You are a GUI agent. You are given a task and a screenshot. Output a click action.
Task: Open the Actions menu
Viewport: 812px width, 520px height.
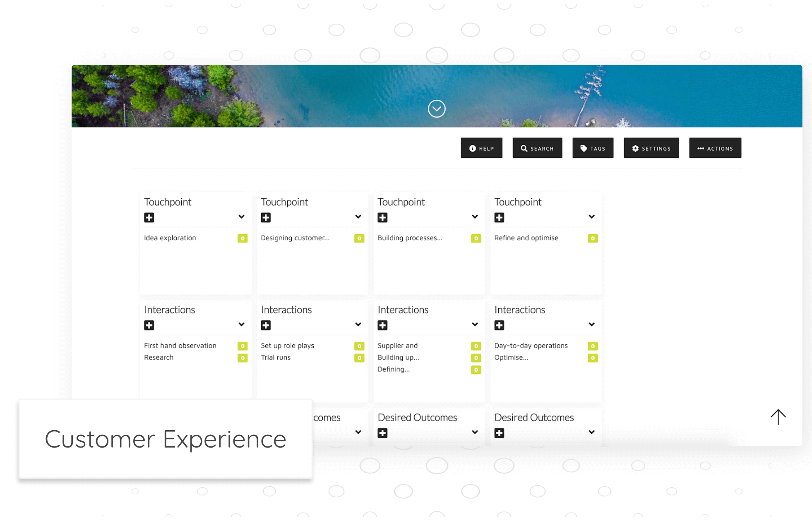(715, 148)
